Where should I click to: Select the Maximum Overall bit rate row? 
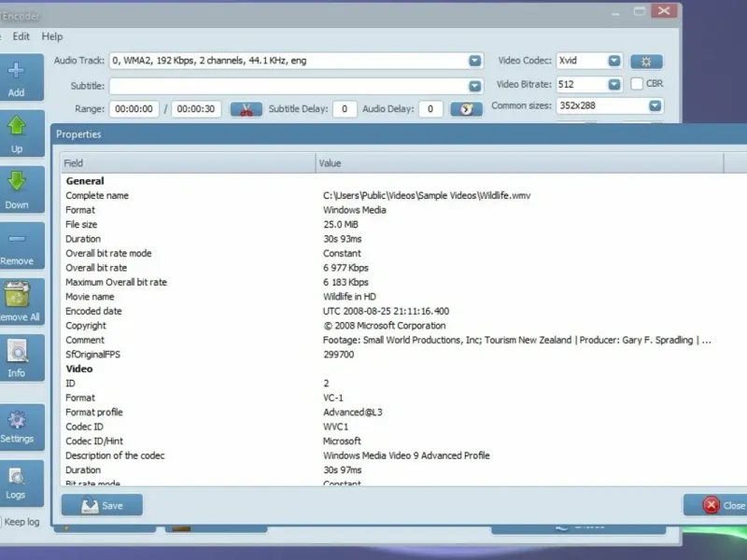pyautogui.click(x=404, y=283)
